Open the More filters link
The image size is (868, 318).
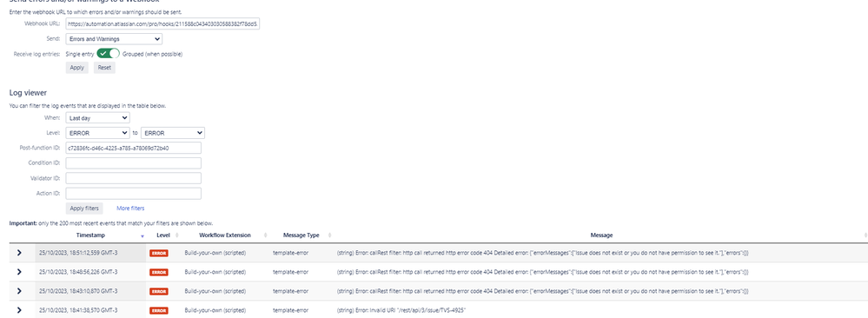pos(130,209)
